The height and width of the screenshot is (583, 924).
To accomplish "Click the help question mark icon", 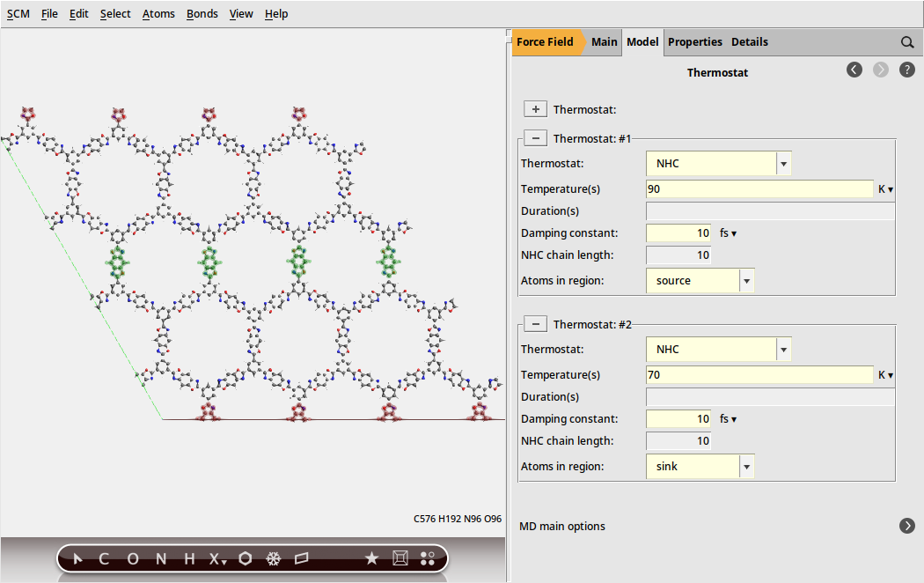I will point(907,70).
